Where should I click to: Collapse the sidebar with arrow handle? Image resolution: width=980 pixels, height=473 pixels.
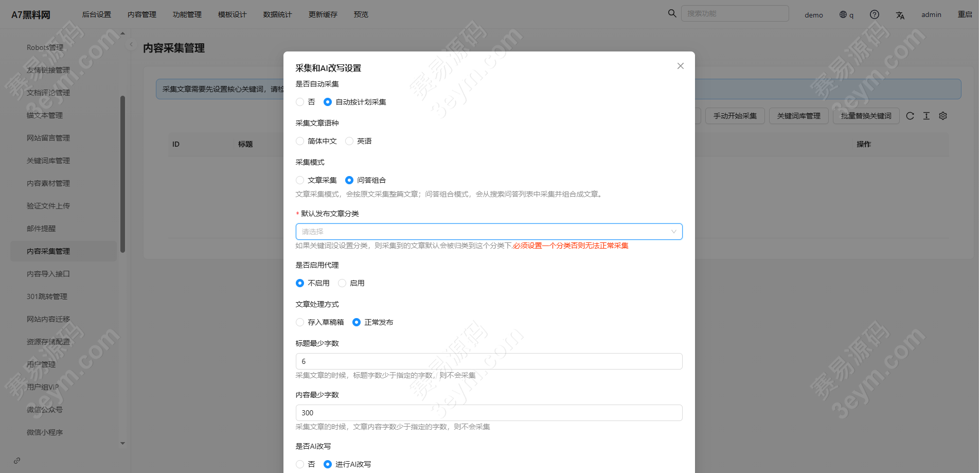pyautogui.click(x=131, y=45)
